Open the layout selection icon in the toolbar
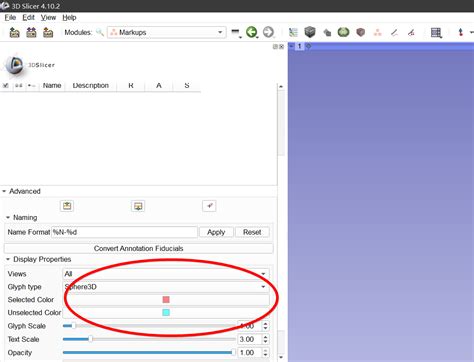Screen dimensions: 474x362 coord(436,32)
